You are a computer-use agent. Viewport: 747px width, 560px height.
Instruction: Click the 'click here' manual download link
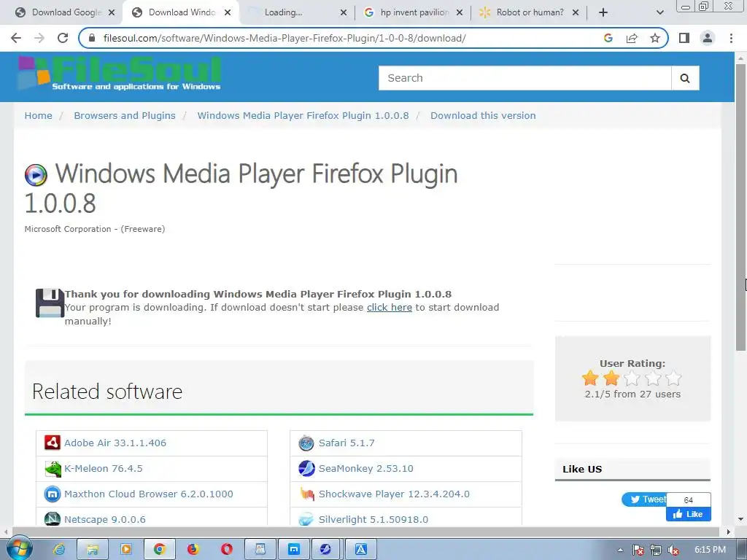pyautogui.click(x=390, y=308)
